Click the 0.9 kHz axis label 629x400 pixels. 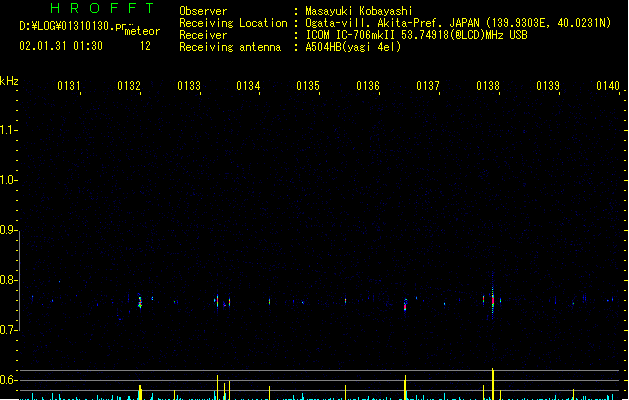click(7, 230)
